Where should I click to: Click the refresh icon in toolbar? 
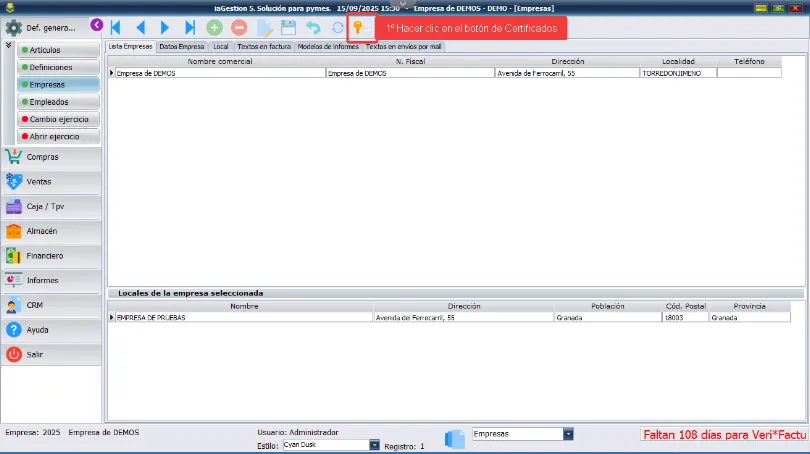(x=338, y=28)
